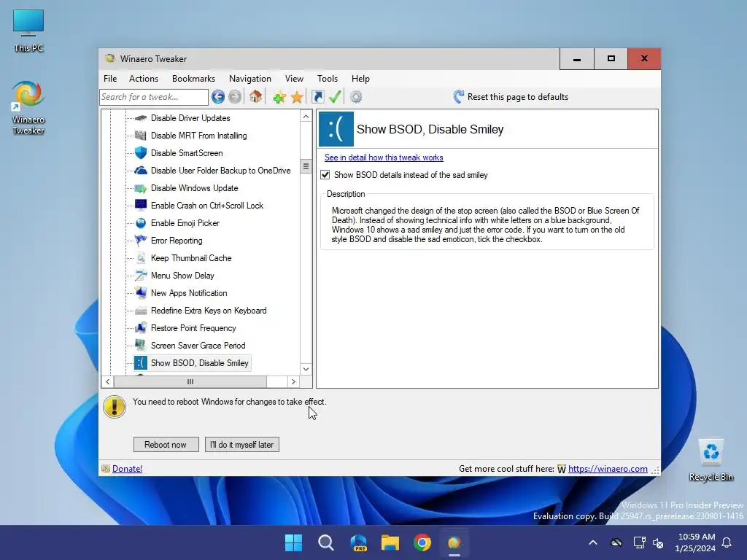
Task: Open File Explorer from the taskbar
Action: (x=390, y=542)
